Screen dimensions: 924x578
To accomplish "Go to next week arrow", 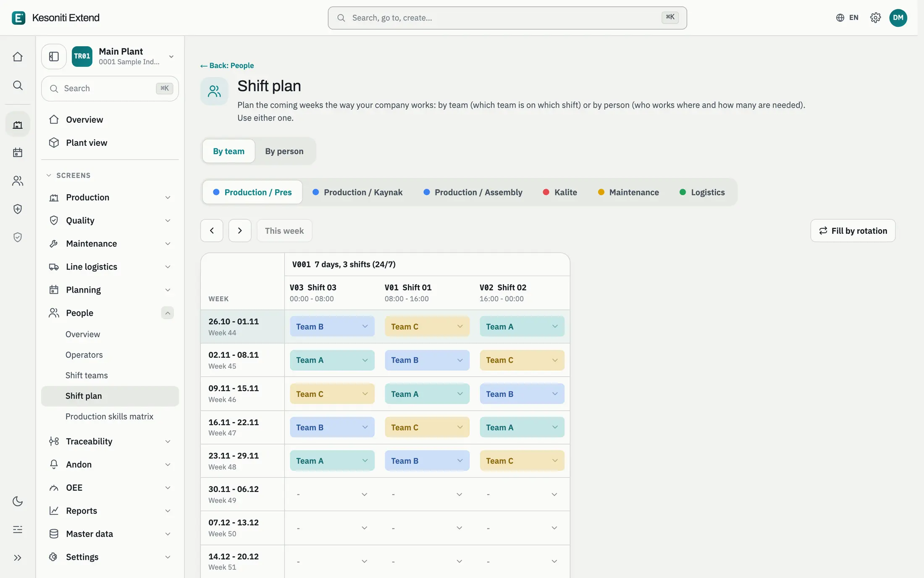I will (240, 230).
